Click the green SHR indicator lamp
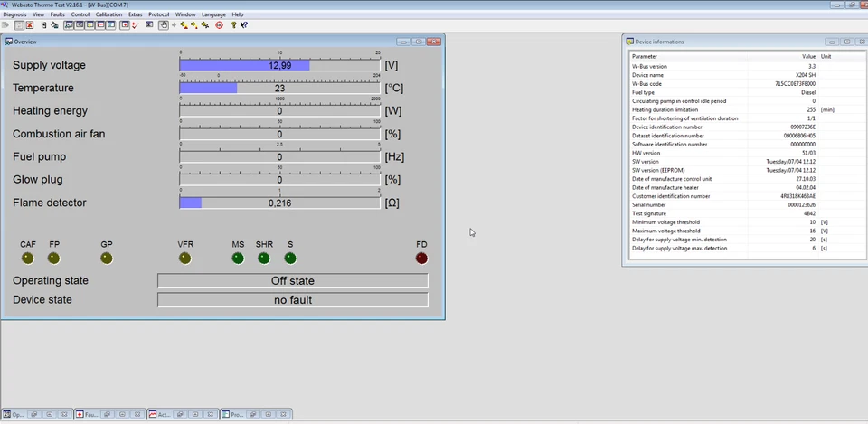 264,258
